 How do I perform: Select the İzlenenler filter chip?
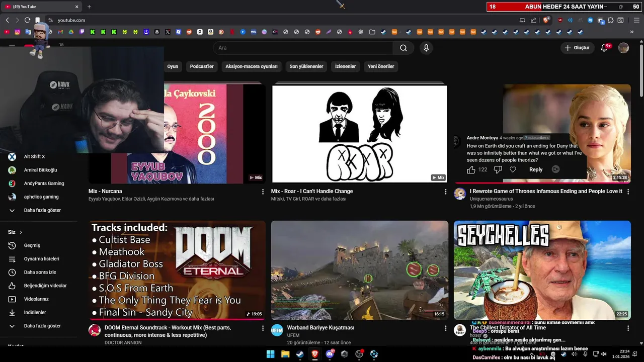(x=345, y=66)
